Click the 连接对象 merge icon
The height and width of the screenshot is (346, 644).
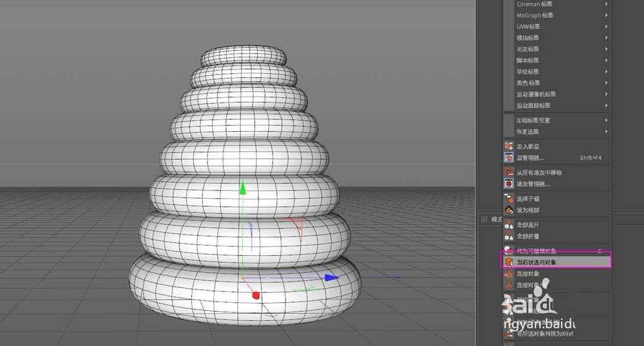coord(509,273)
